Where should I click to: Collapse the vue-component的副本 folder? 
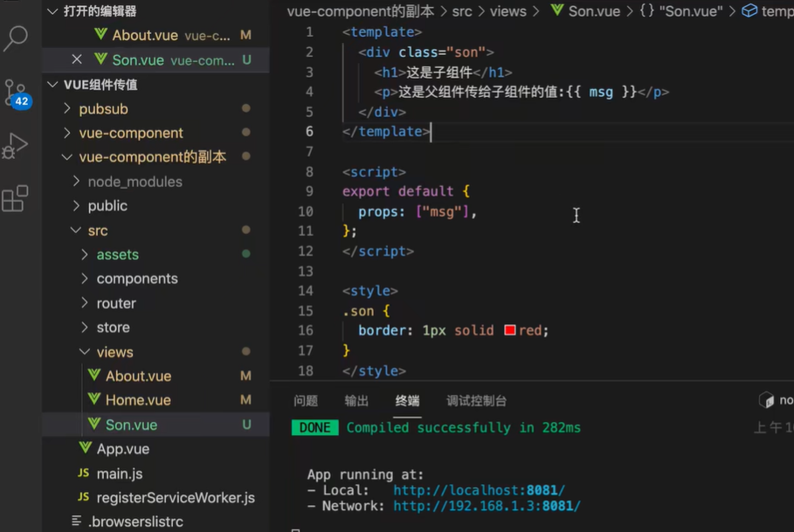(67, 157)
